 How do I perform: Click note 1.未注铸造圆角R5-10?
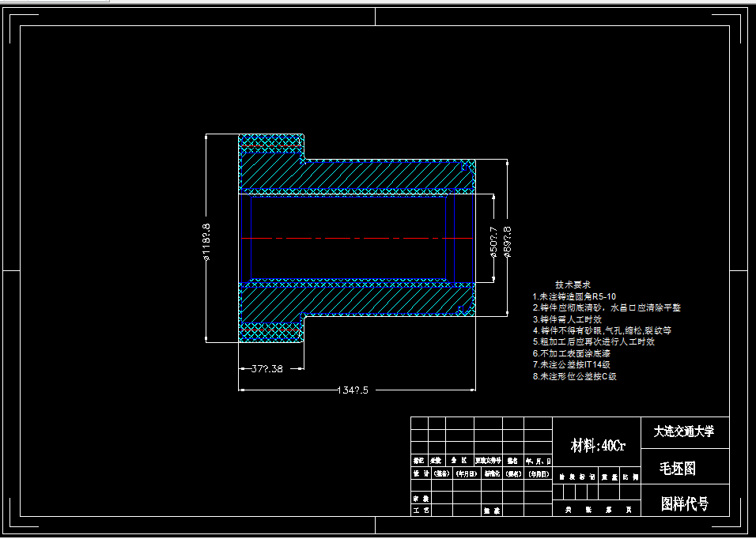click(x=574, y=296)
